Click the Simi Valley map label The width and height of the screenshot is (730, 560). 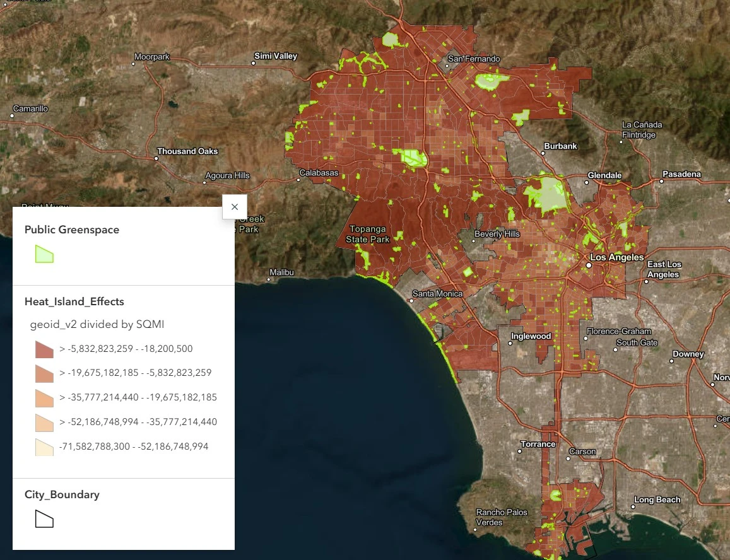276,56
